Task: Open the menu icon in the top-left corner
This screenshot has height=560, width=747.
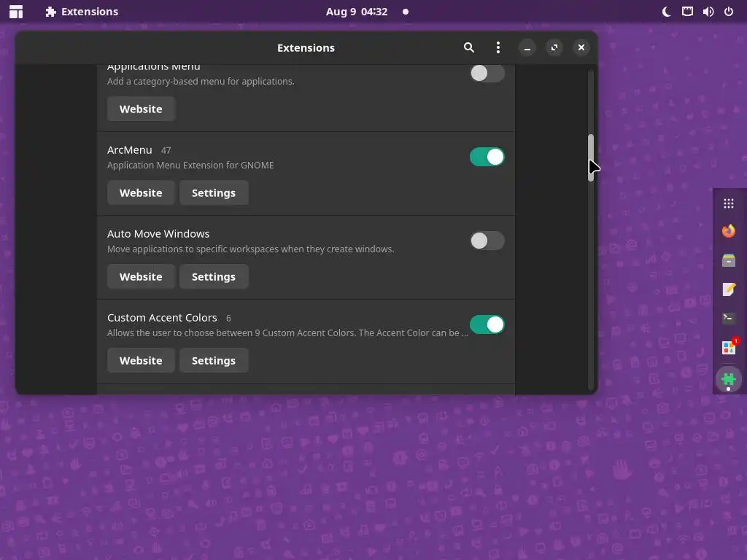Action: coord(16,12)
